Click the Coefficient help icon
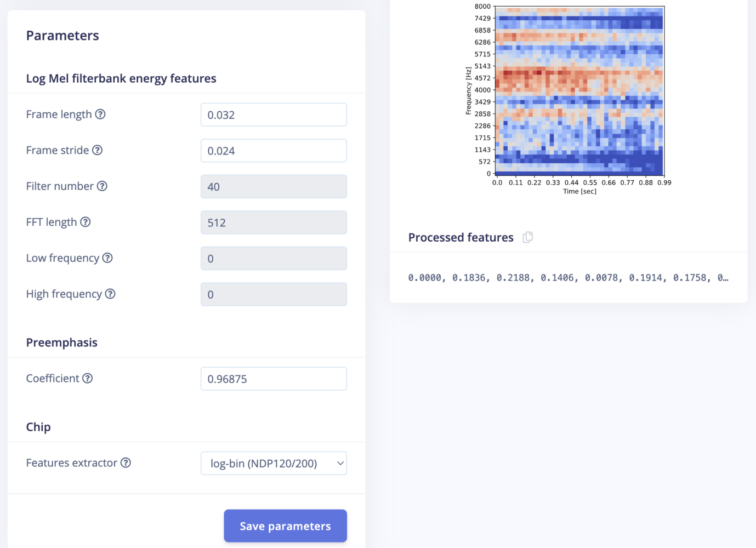Screen dimensions: 756x548 (x=88, y=378)
